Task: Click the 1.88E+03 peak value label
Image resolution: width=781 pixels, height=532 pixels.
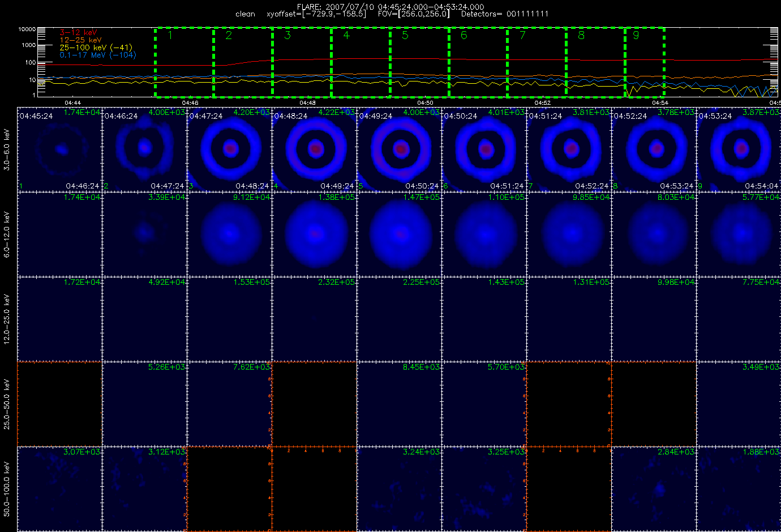Action: coord(761,452)
